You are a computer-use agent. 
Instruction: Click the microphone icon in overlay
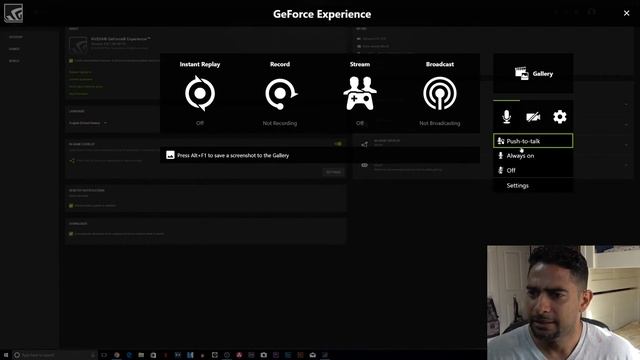(507, 117)
